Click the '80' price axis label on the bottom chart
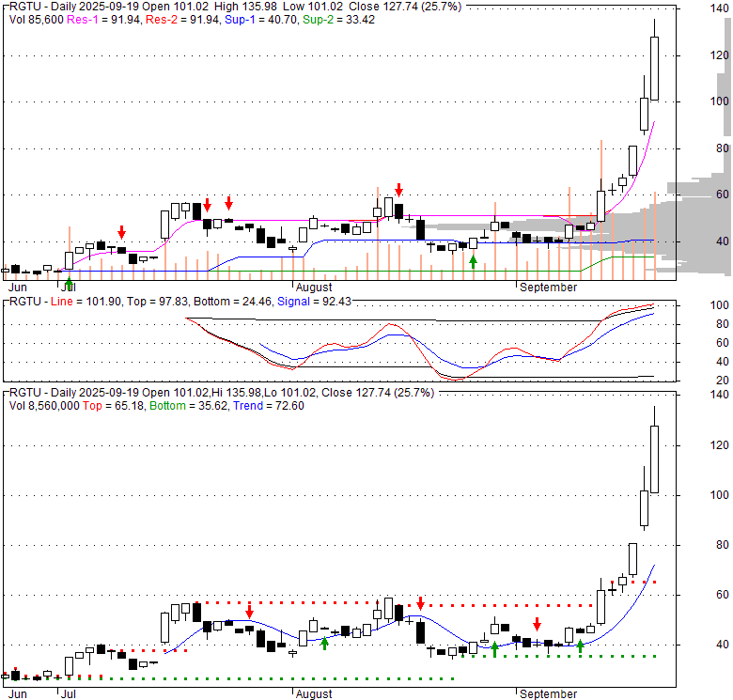Viewport: 733px width, 700px height. [x=723, y=545]
